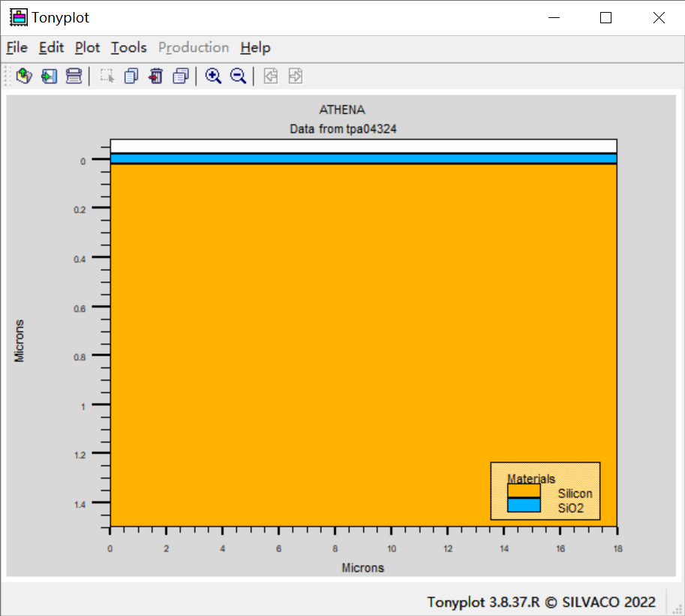Click the zoom out magnifier icon
The image size is (685, 616).
tap(238, 76)
